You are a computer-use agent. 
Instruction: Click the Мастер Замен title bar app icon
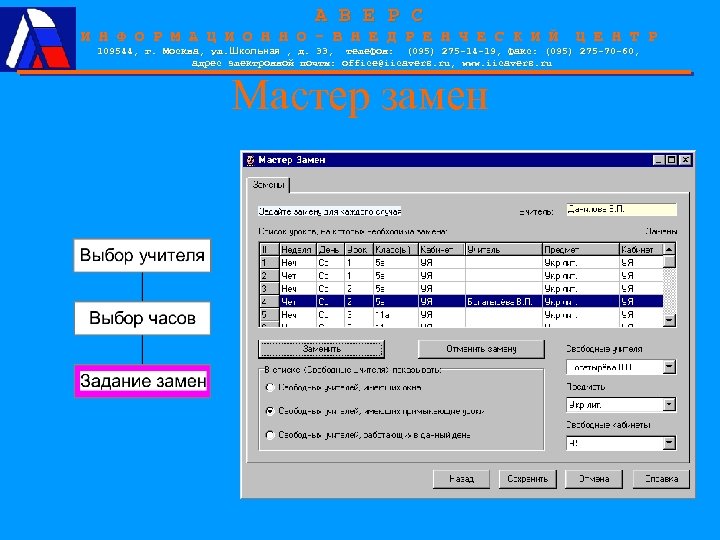[250, 160]
